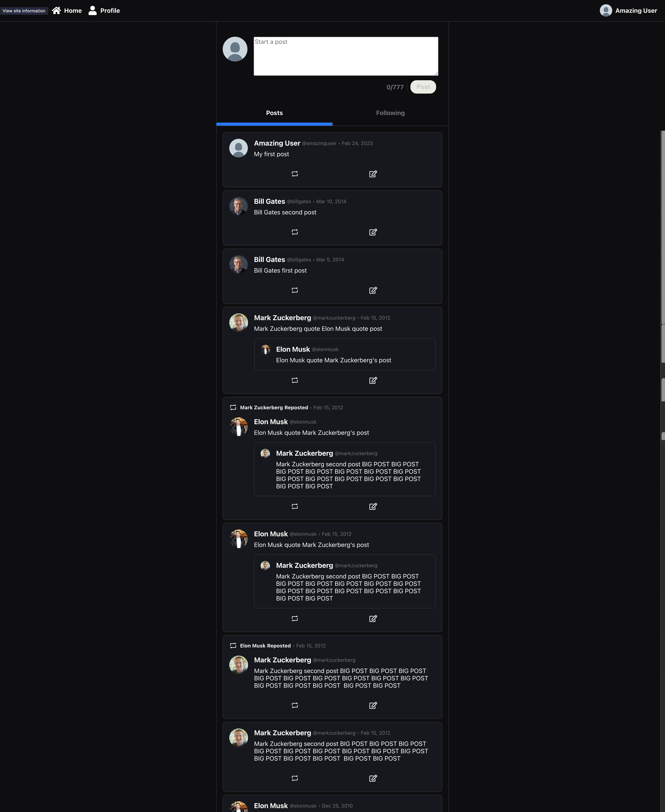Repost 'Bill Gates second post'

click(295, 232)
